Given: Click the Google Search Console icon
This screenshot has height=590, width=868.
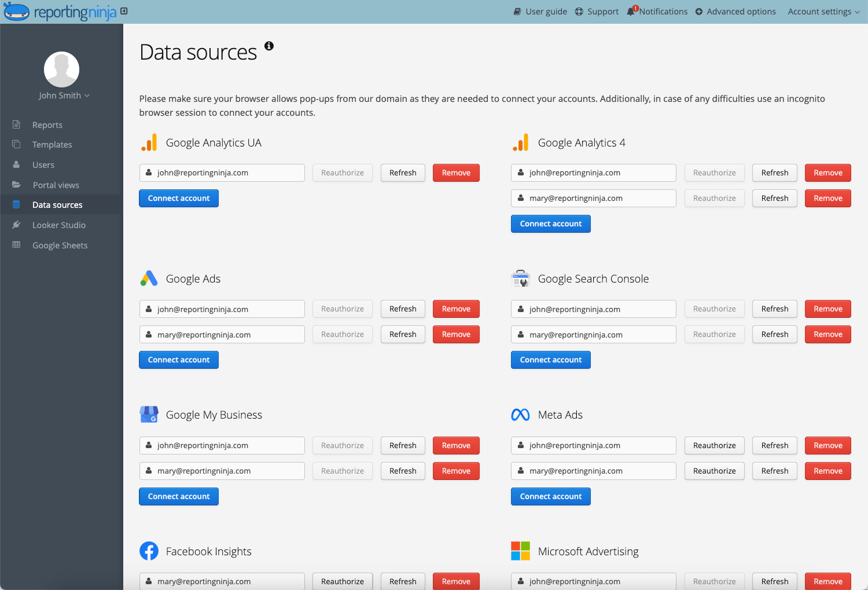Looking at the screenshot, I should 520,278.
